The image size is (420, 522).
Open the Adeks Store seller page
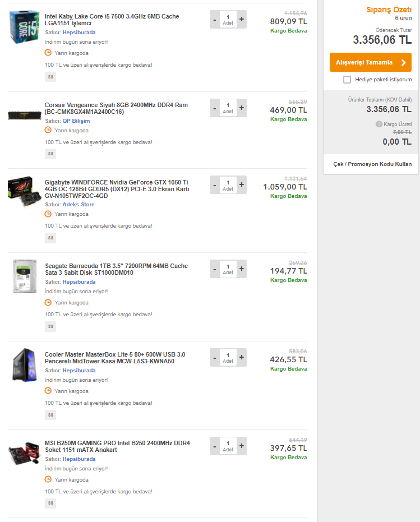click(x=78, y=205)
